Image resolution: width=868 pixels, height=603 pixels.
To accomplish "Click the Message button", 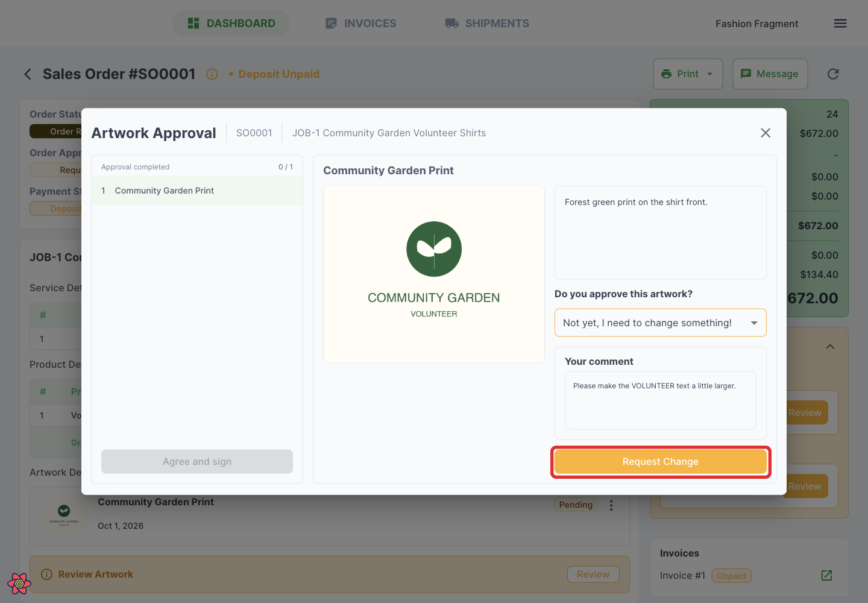I will click(x=770, y=74).
